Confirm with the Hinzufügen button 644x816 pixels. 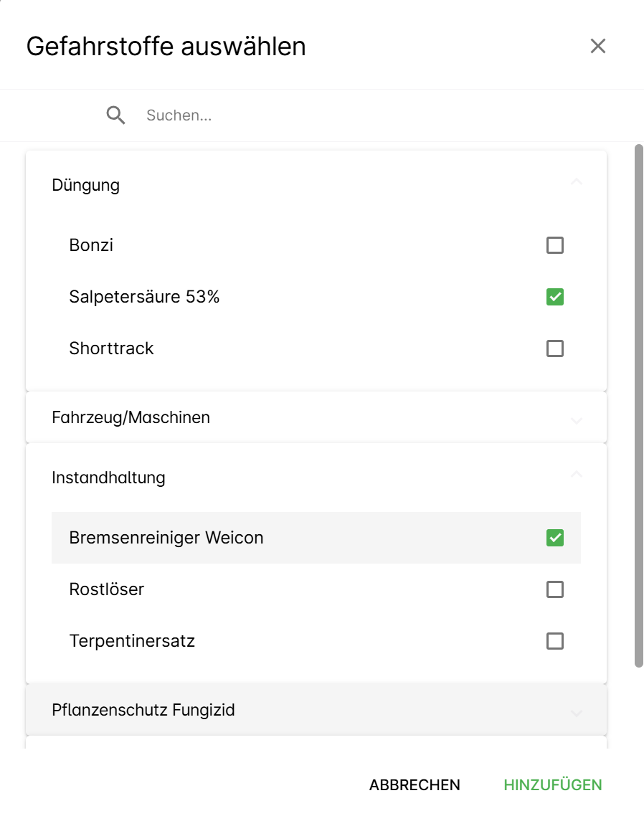(x=552, y=785)
